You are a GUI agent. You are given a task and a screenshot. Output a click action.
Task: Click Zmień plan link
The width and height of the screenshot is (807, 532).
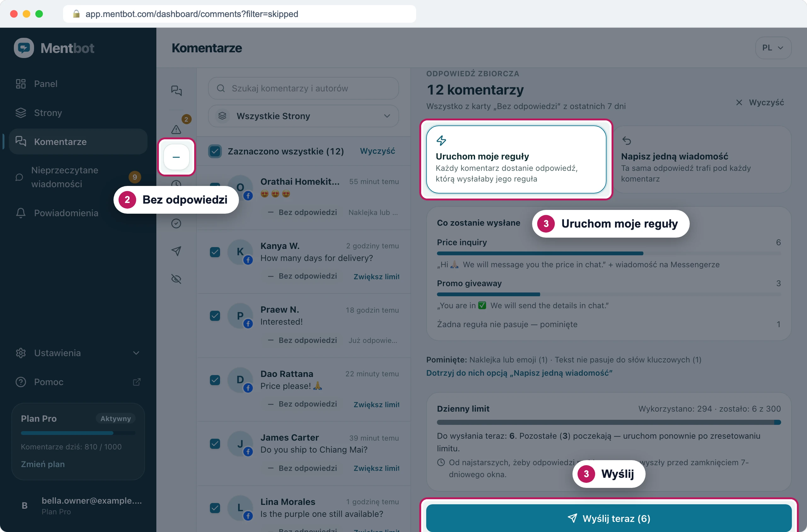click(43, 464)
